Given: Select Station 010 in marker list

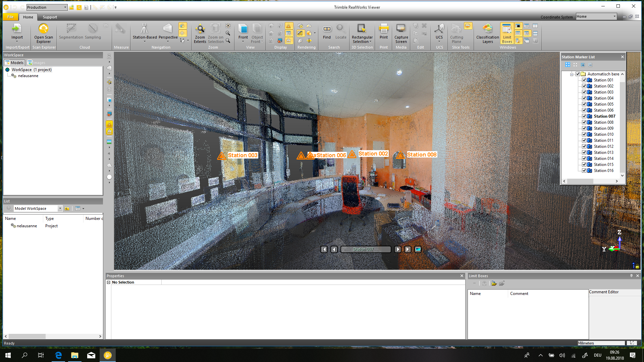Looking at the screenshot, I should tap(603, 134).
